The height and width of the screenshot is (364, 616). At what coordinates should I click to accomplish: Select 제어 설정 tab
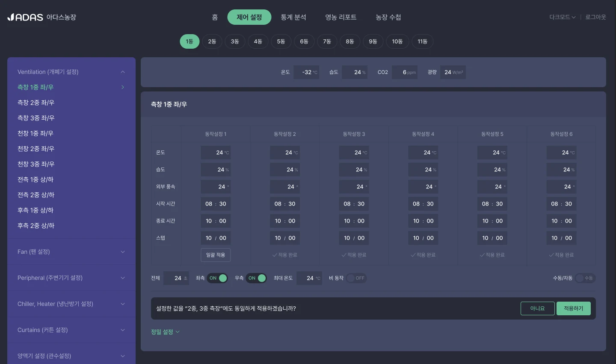(249, 17)
